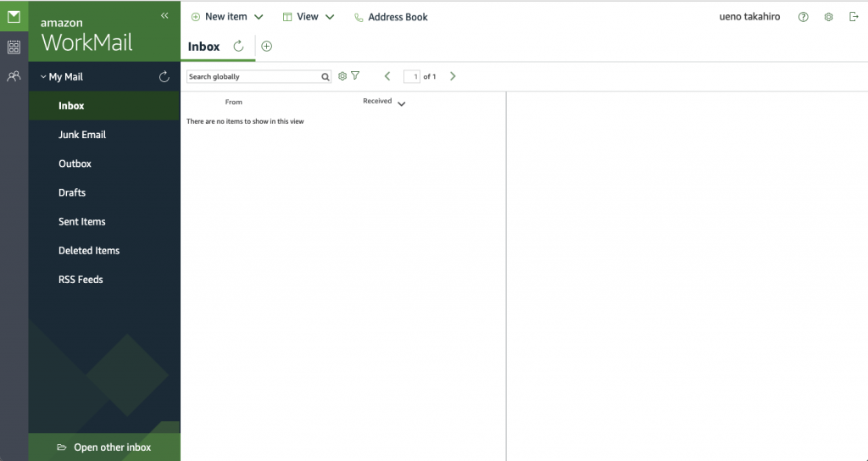Open the Mail view icon in left rail
This screenshot has width=868, height=461.
point(14,16)
